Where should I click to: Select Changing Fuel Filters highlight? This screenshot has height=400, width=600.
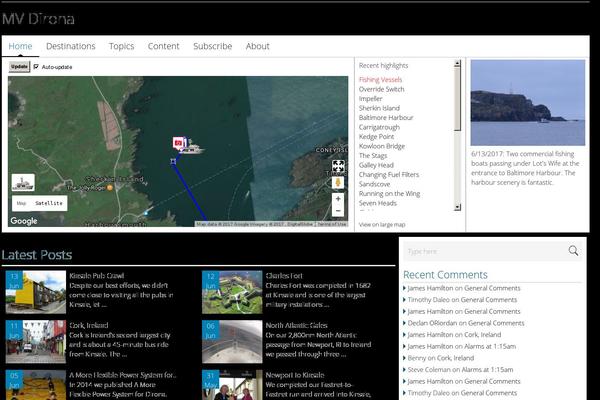click(389, 175)
